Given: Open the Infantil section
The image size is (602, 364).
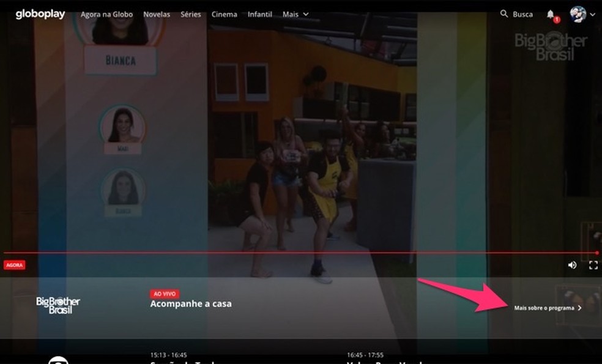Looking at the screenshot, I should pyautogui.click(x=260, y=14).
